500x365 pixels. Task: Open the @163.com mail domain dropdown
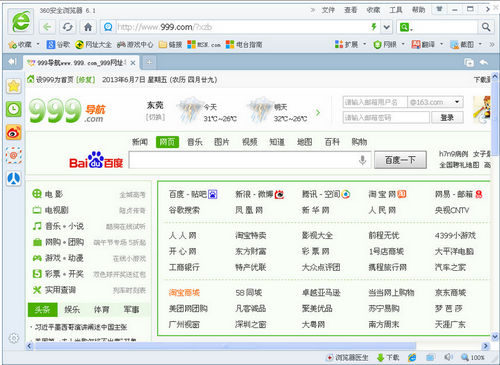(435, 102)
